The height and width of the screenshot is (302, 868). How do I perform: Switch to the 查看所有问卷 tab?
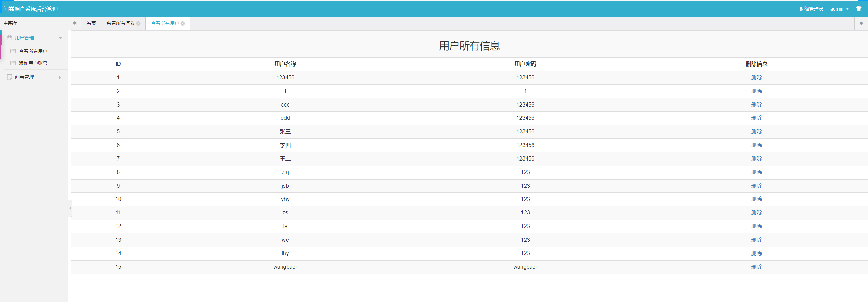tap(121, 23)
